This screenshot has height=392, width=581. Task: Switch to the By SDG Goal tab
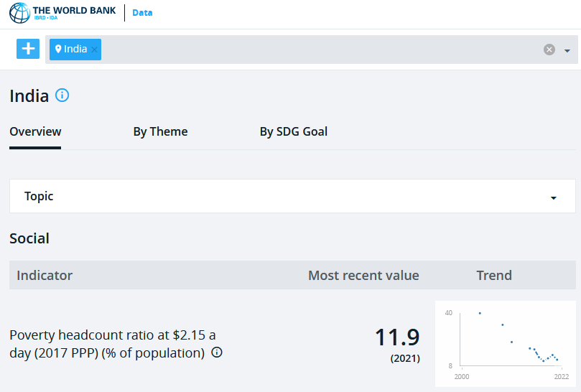294,131
